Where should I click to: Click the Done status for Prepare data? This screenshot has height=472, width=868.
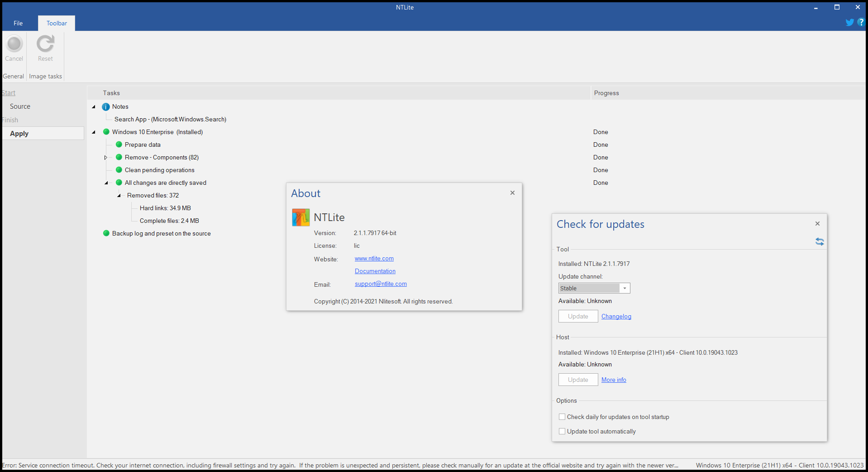coord(601,144)
